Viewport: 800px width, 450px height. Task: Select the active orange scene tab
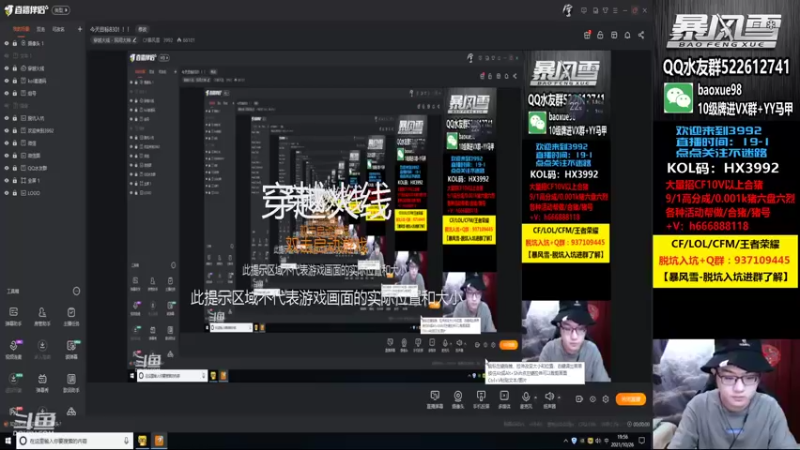pos(21,29)
